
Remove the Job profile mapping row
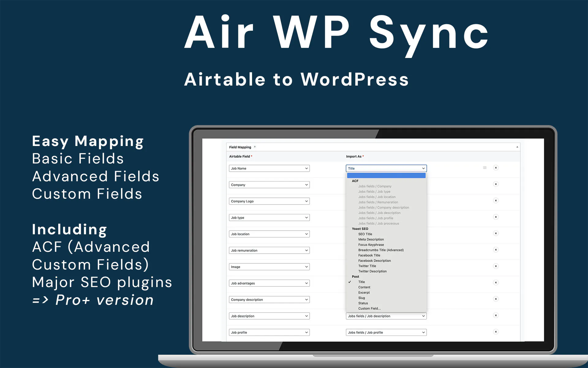pyautogui.click(x=496, y=332)
